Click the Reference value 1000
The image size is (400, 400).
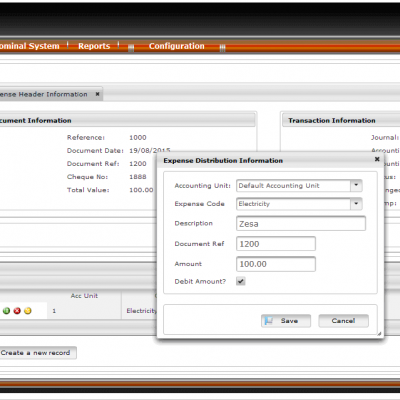138,137
